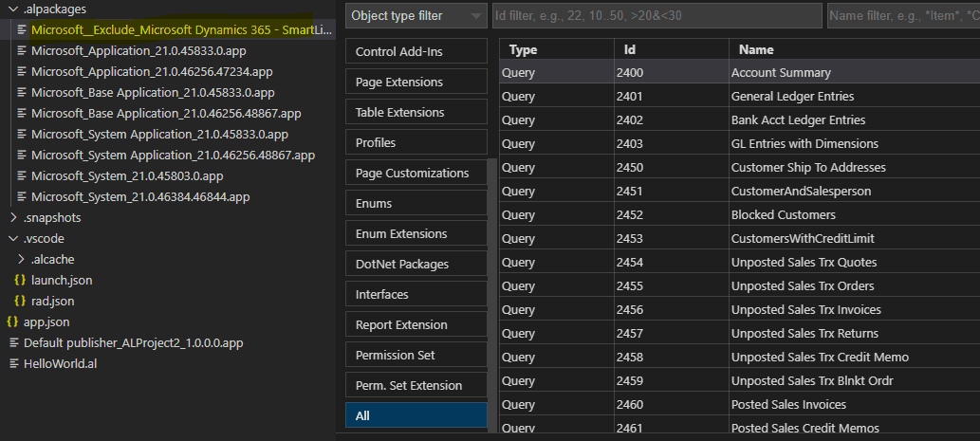Select GL Entries with Dimensions row
Image resolution: width=980 pixels, height=441 pixels.
pos(739,143)
